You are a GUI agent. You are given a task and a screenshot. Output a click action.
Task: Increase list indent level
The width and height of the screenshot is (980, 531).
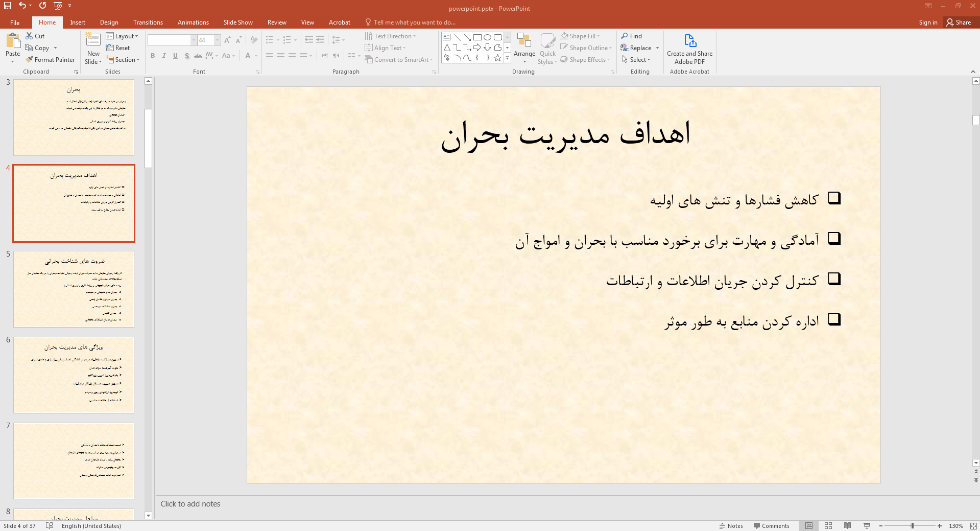click(320, 40)
